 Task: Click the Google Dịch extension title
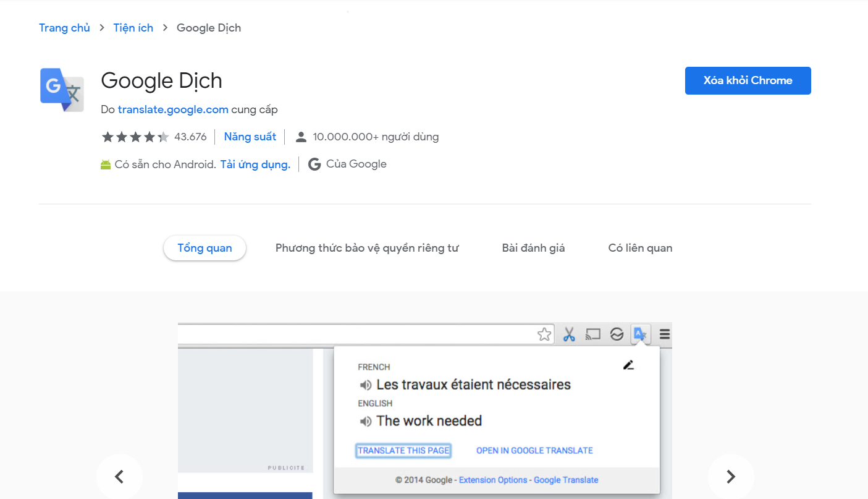click(x=161, y=81)
